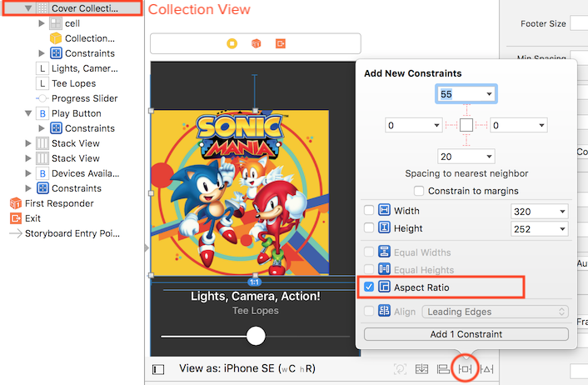Select the Exit icon in outline
The height and width of the screenshot is (385, 588).
(x=16, y=218)
